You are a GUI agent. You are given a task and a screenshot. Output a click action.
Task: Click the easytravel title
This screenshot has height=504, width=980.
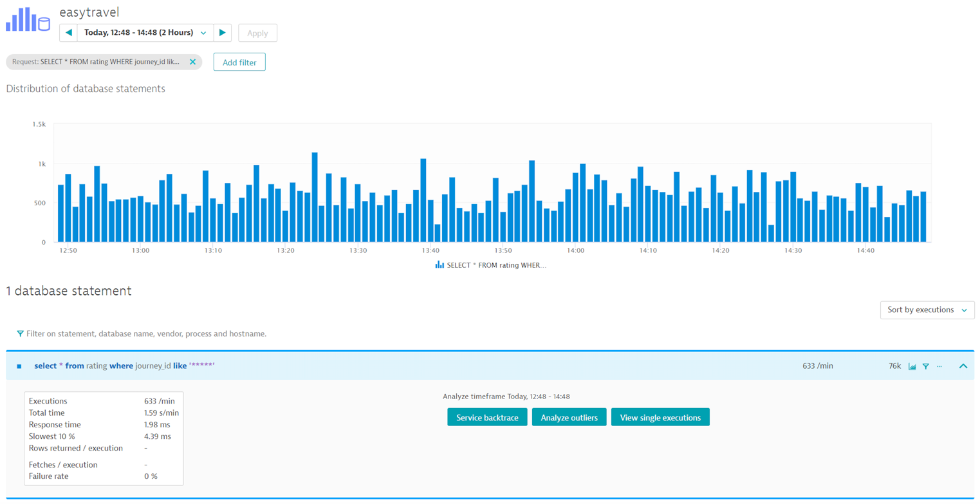(x=89, y=12)
